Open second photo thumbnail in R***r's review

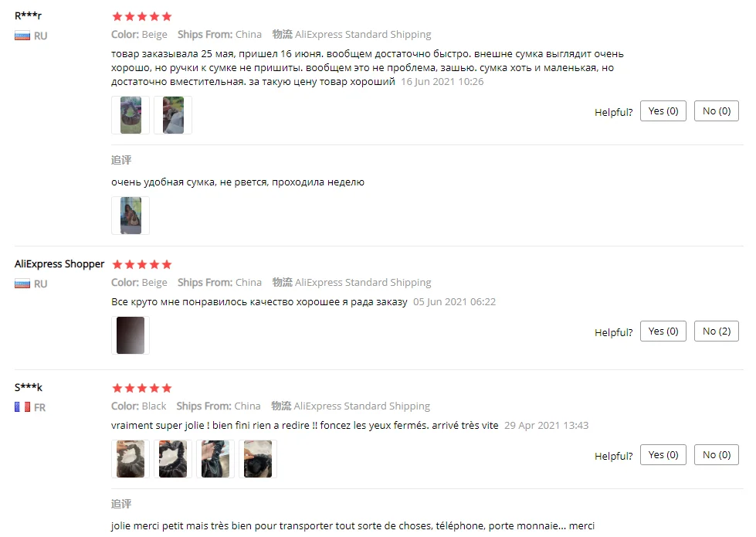173,115
